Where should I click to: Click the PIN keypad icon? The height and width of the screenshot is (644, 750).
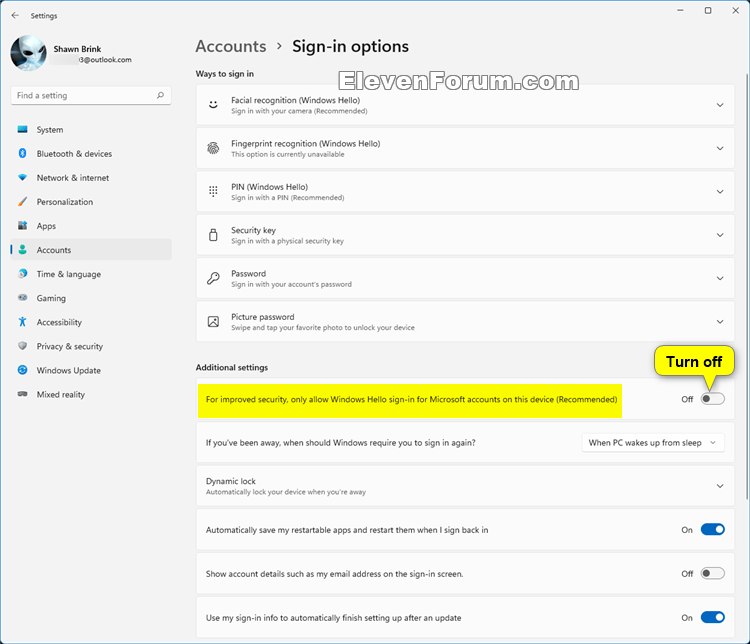click(x=213, y=191)
